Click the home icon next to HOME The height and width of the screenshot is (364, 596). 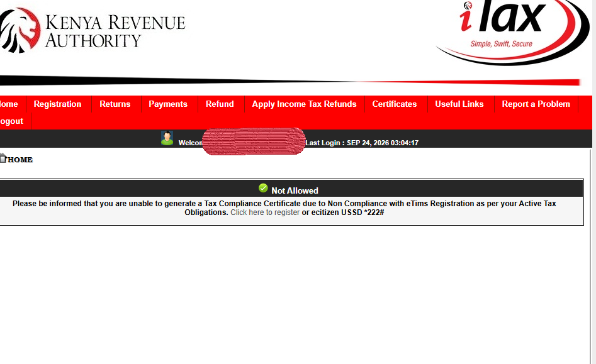pos(3,158)
